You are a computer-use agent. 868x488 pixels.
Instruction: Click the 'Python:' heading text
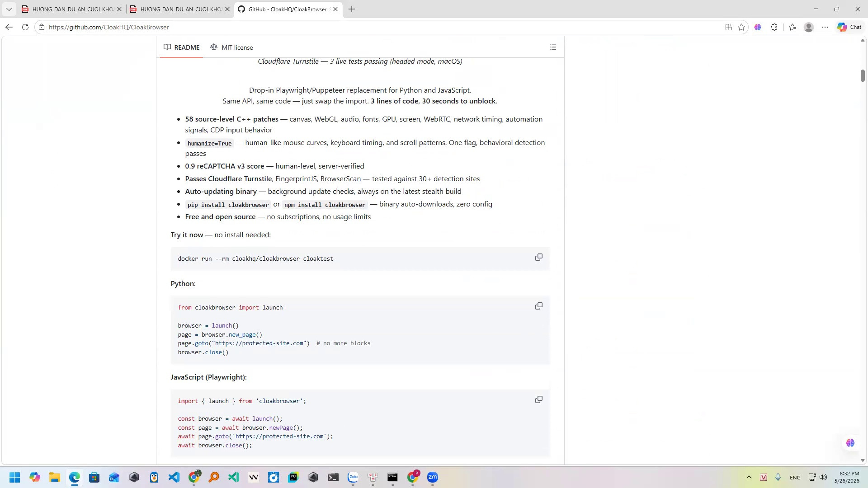point(183,284)
